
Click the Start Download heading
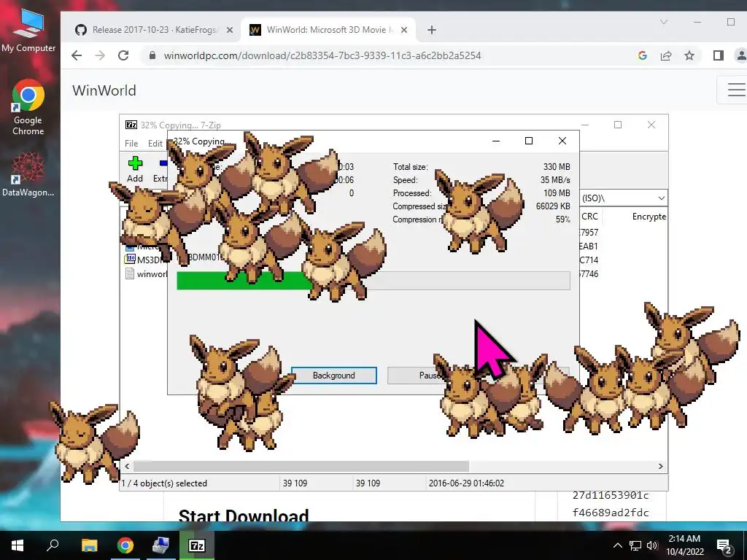pos(244,516)
